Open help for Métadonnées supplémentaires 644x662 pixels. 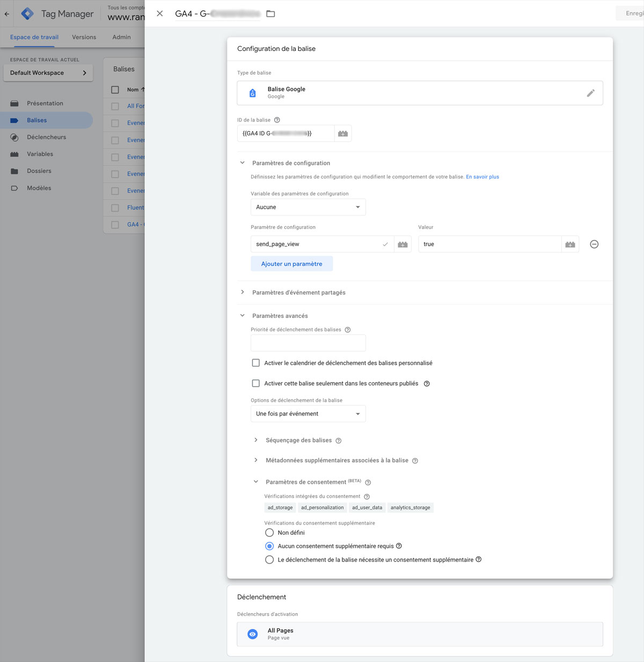pyautogui.click(x=415, y=461)
